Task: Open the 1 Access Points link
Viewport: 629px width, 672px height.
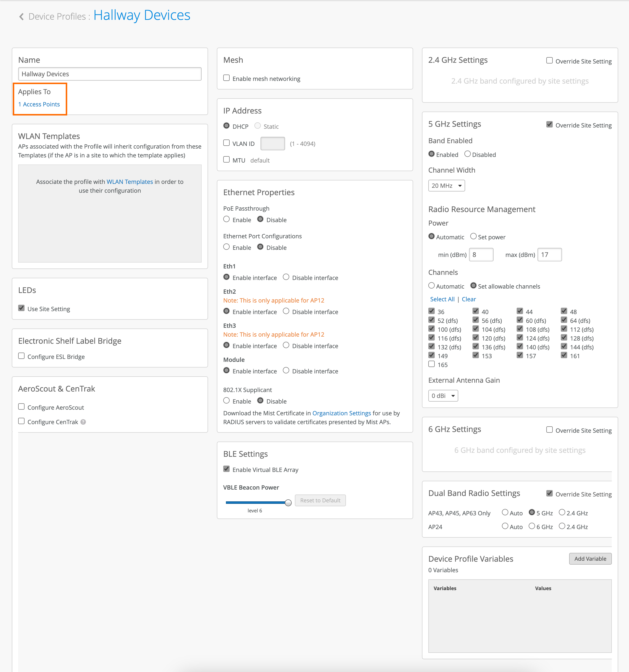Action: (39, 104)
